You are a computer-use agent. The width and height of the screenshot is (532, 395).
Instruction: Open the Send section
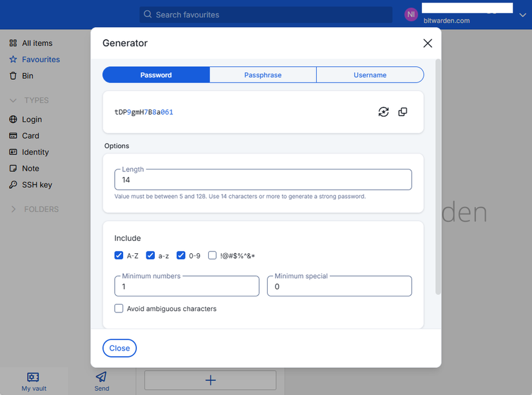pos(101,381)
